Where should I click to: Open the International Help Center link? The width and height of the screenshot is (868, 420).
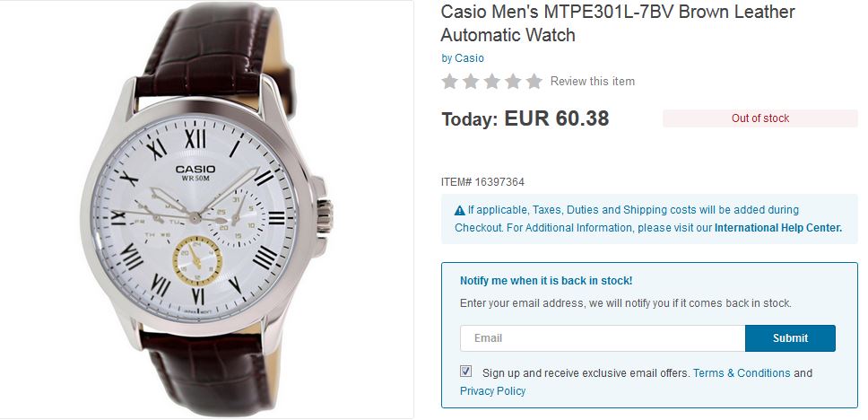(x=778, y=228)
